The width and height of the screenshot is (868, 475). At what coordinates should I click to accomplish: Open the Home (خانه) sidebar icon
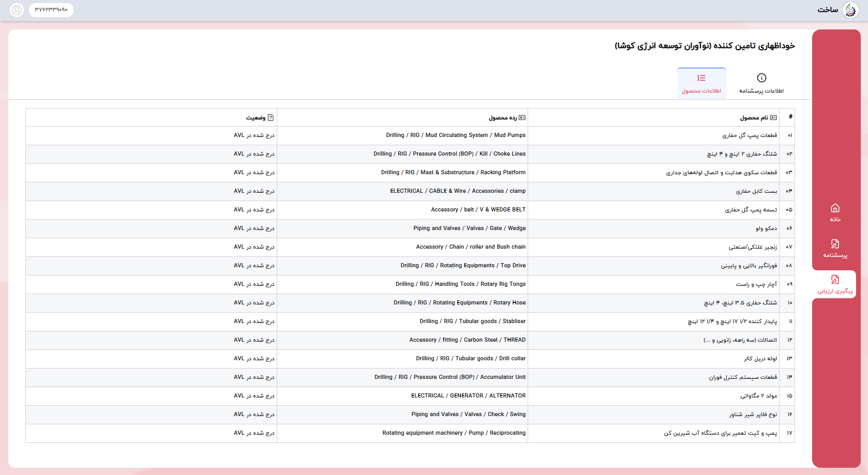[x=835, y=208]
